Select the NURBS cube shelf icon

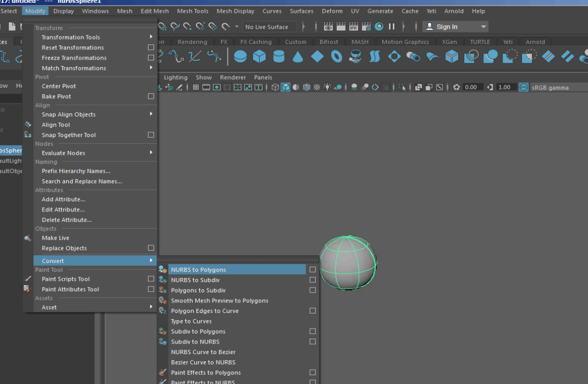tap(259, 56)
